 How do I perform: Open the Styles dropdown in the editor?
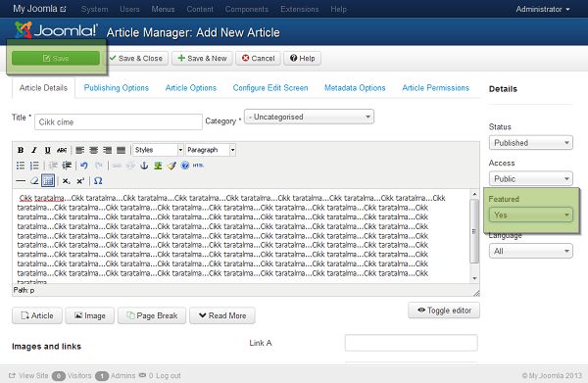coord(158,150)
